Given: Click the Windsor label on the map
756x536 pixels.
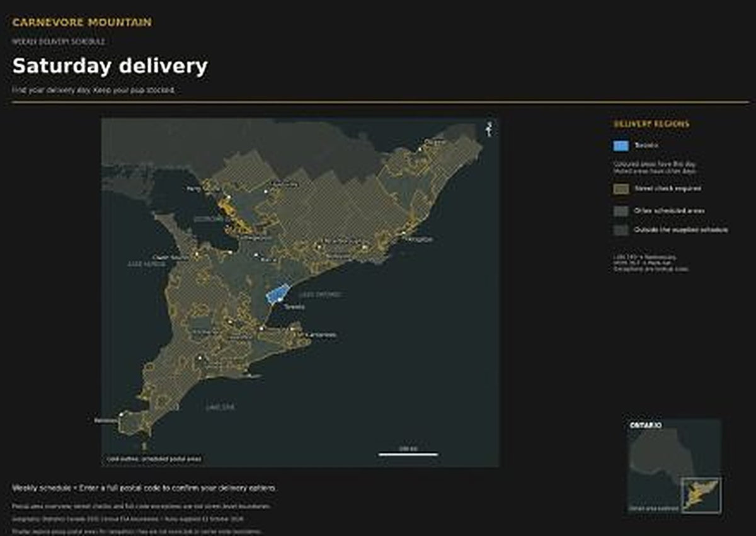Looking at the screenshot, I should point(105,421).
